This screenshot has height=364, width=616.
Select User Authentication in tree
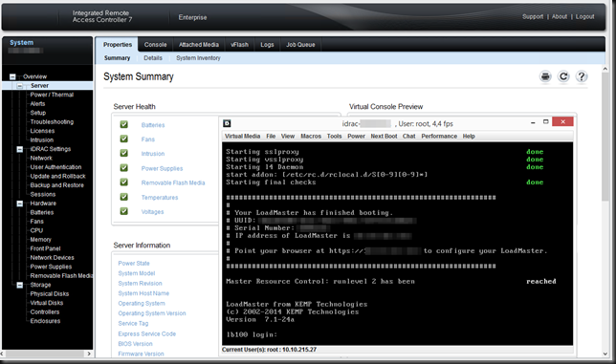pyautogui.click(x=55, y=167)
